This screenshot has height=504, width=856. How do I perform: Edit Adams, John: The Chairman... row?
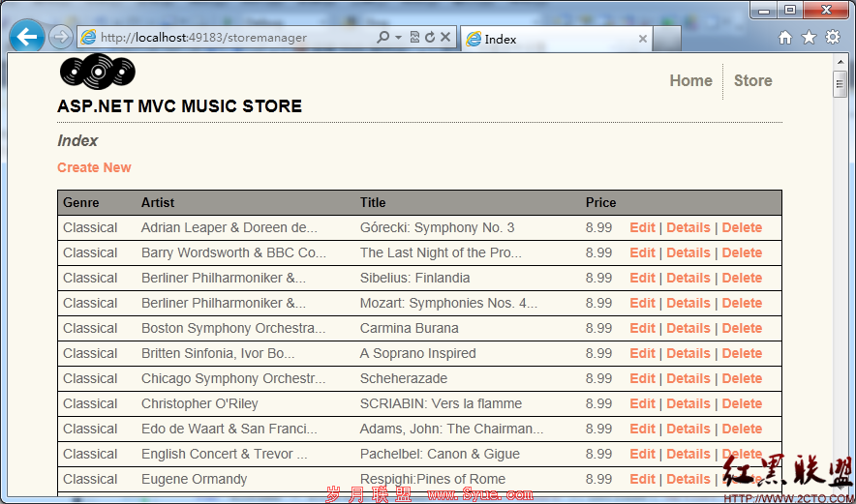[642, 429]
